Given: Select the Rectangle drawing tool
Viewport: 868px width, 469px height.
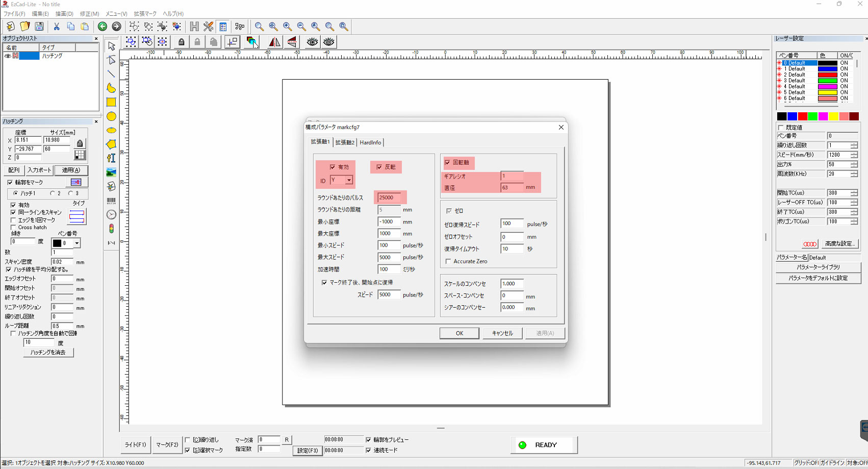Looking at the screenshot, I should (111, 102).
